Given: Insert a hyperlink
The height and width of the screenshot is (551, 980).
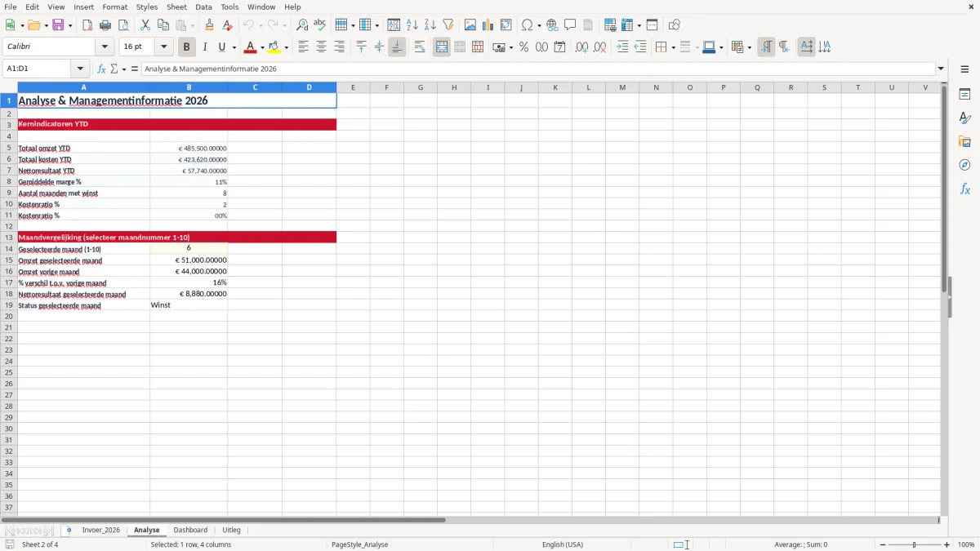Looking at the screenshot, I should coord(552,25).
